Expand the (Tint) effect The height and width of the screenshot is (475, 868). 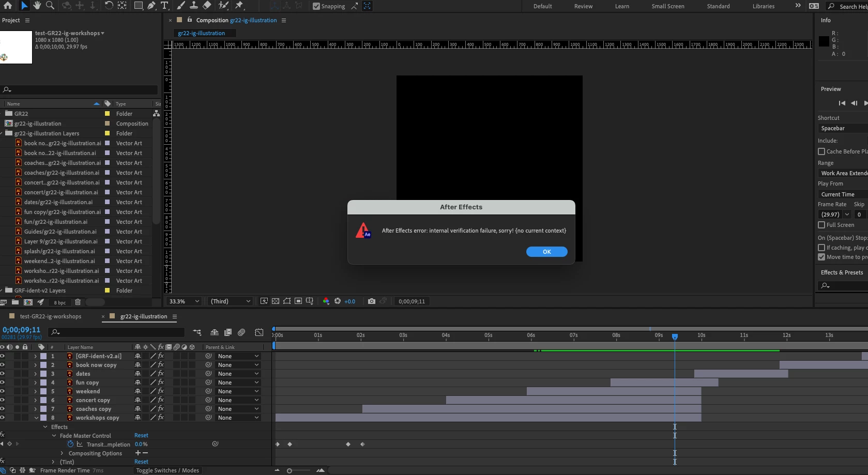pos(53,462)
